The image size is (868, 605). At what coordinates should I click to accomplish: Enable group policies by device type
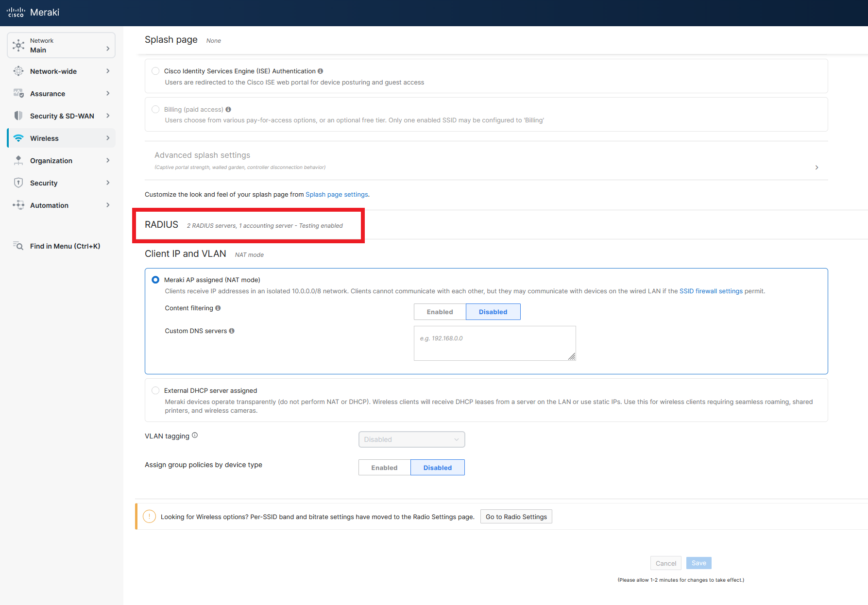pos(385,468)
